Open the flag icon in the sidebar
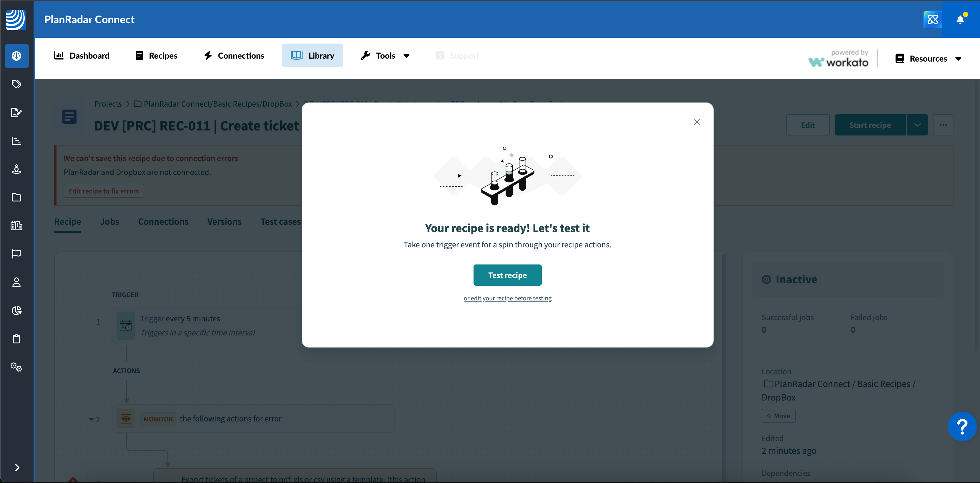Screen dimensions: 980x483 pyautogui.click(x=16, y=254)
